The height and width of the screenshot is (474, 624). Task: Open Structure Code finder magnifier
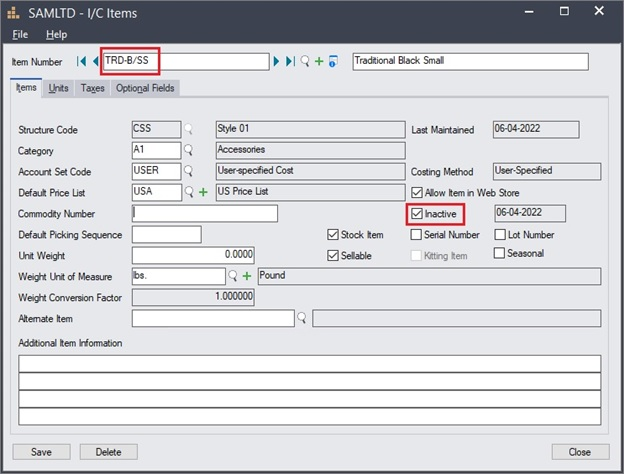click(188, 129)
